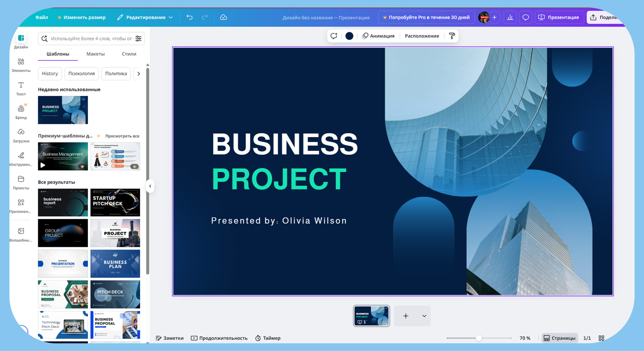Click the paint roller copy style icon

(452, 36)
